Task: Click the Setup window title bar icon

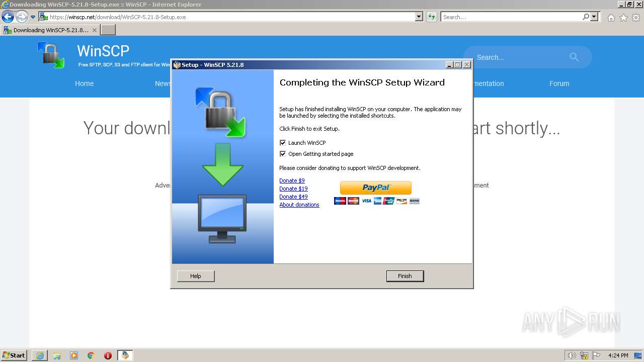Action: (177, 65)
